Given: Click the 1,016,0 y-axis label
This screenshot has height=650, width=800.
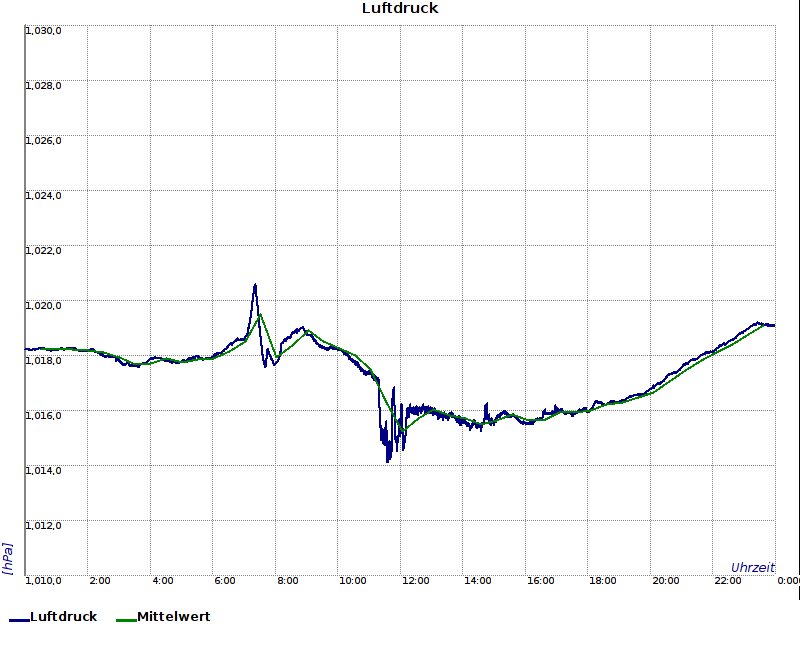Looking at the screenshot, I should [x=43, y=416].
